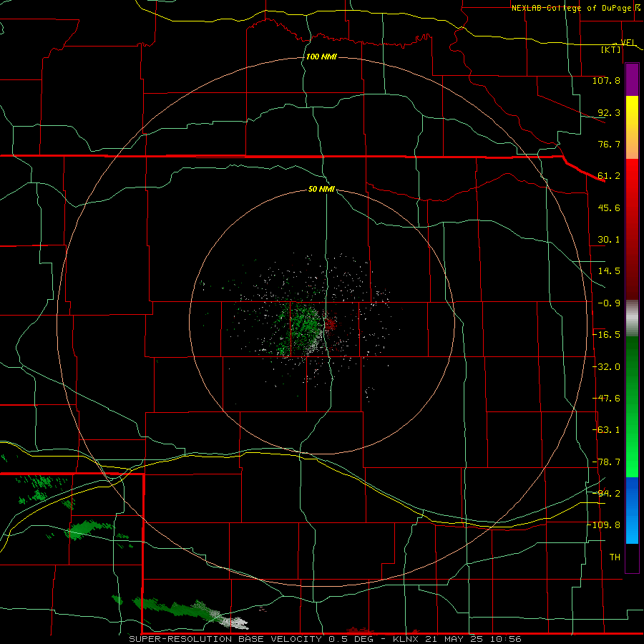Screen dimensions: 644x644
Task: Click the -94.2 legend value
Action: [606, 493]
